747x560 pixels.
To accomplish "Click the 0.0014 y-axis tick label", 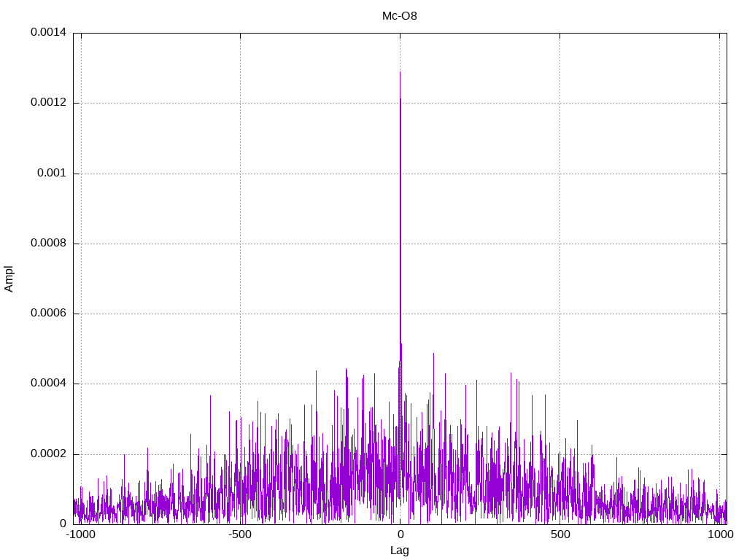I will click(49, 32).
